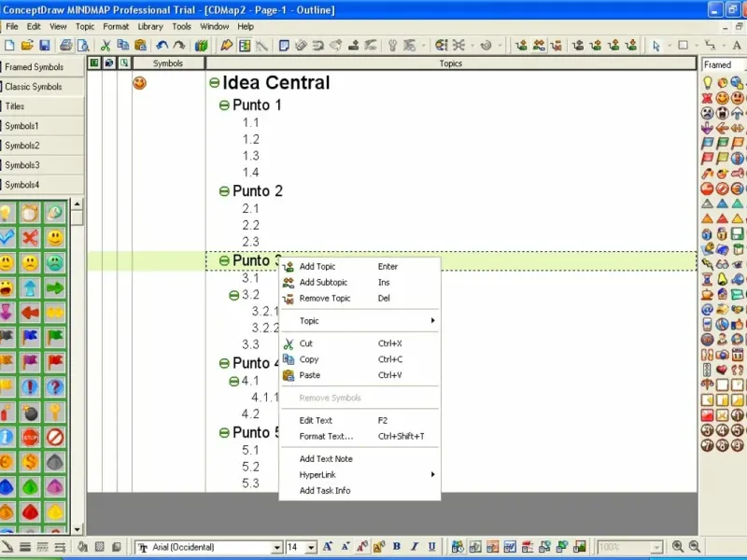Click the Print Preview icon
The width and height of the screenshot is (747, 560).
pos(83,45)
